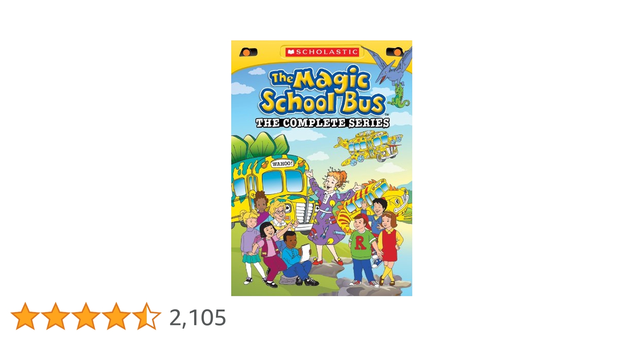Click the flying bus airplane illustration
This screenshot has width=644, height=337.
[x=368, y=148]
